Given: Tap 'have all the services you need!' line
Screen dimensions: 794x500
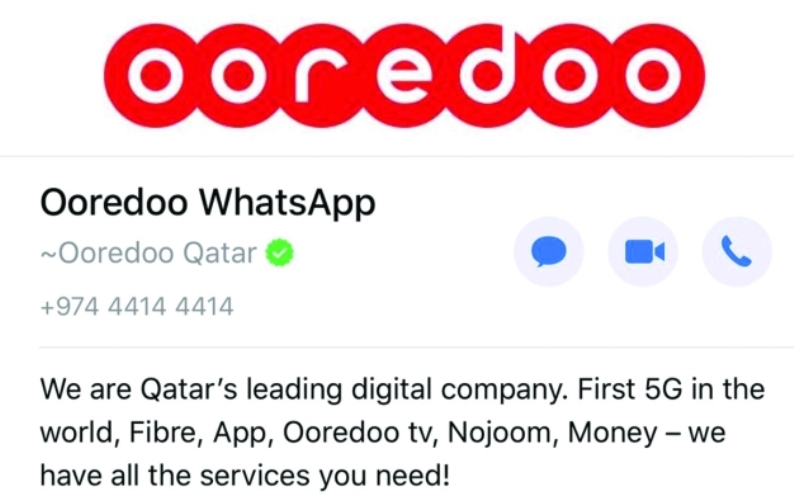Looking at the screenshot, I should click(x=245, y=476).
